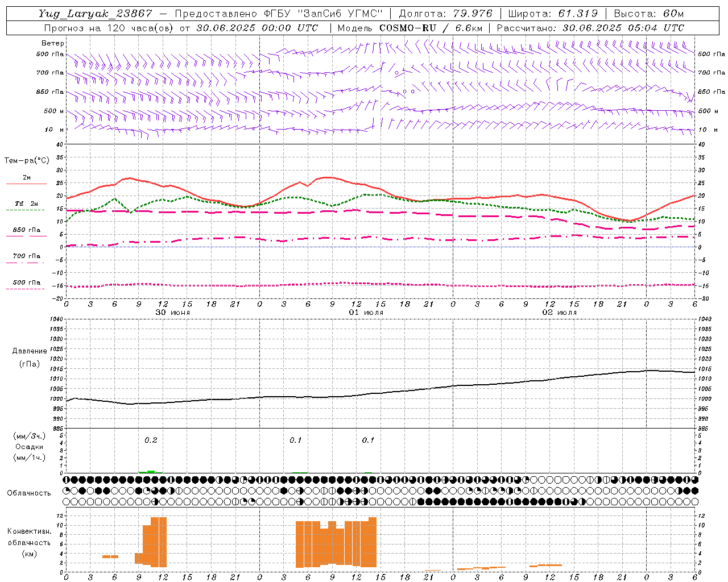Image resolution: width=728 pixels, height=582 pixels.
Task: Click the (гПа) unit label under Давление
Action: tap(30, 364)
